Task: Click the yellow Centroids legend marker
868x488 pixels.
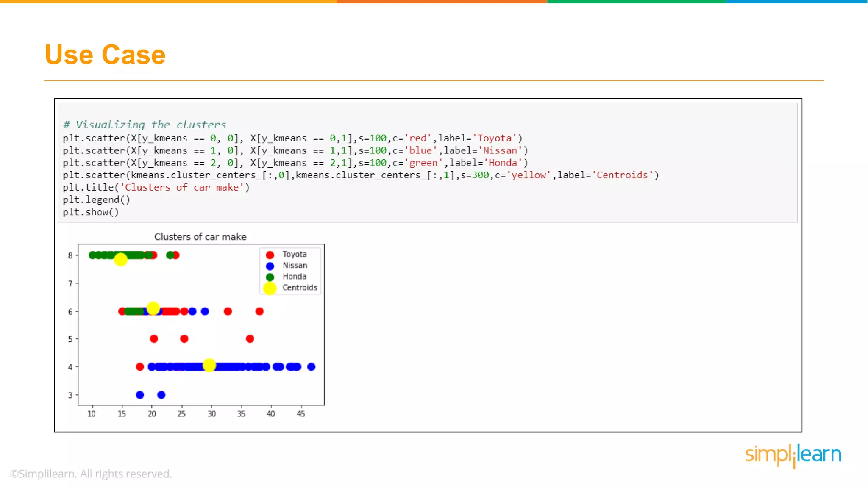Action: (x=270, y=288)
